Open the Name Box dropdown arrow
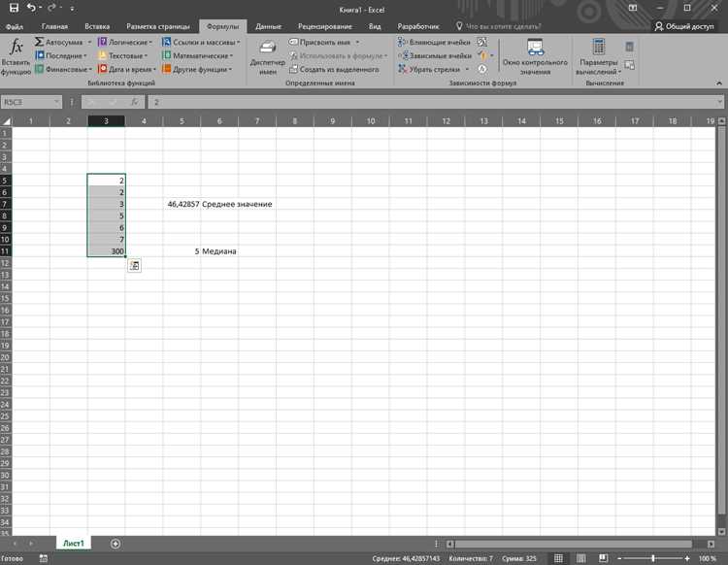Image resolution: width=728 pixels, height=565 pixels. tap(56, 102)
